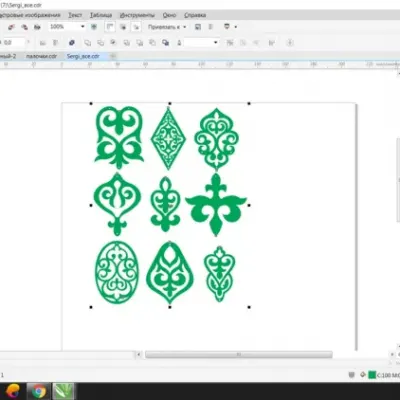Toggle the Show rulers button
The height and width of the screenshot is (400, 400).
point(110,27)
